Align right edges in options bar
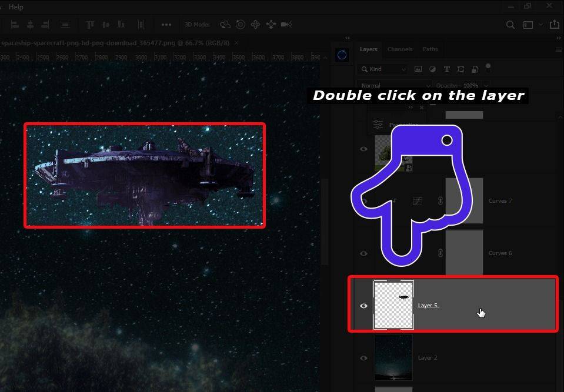Viewport: 564px width, 392px height. [45, 25]
